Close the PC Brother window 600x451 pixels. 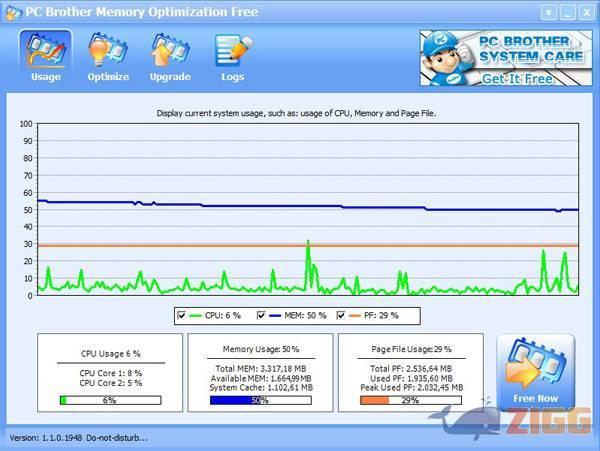tap(587, 13)
